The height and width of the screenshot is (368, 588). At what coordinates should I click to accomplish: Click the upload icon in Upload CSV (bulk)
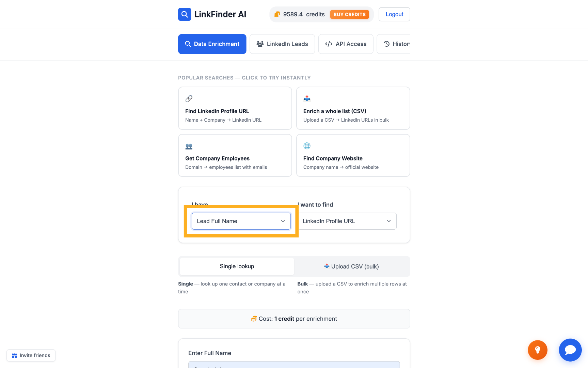[327, 266]
